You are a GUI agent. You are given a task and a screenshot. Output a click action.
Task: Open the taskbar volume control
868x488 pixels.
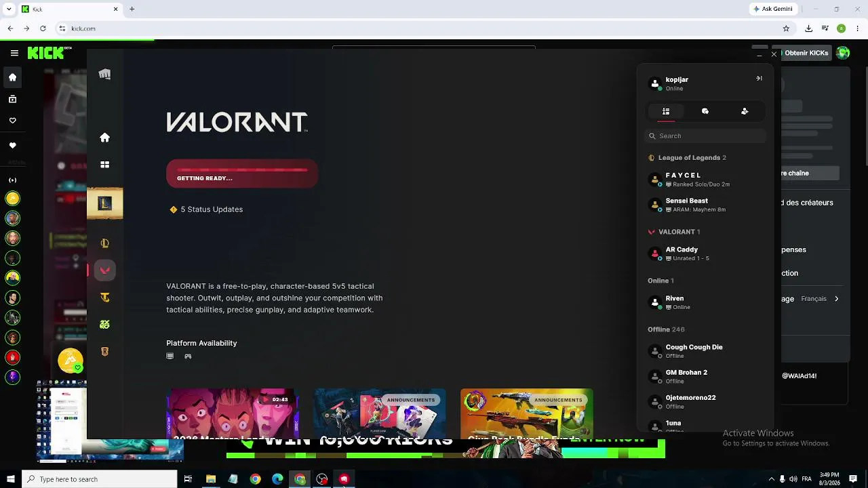coord(793,479)
